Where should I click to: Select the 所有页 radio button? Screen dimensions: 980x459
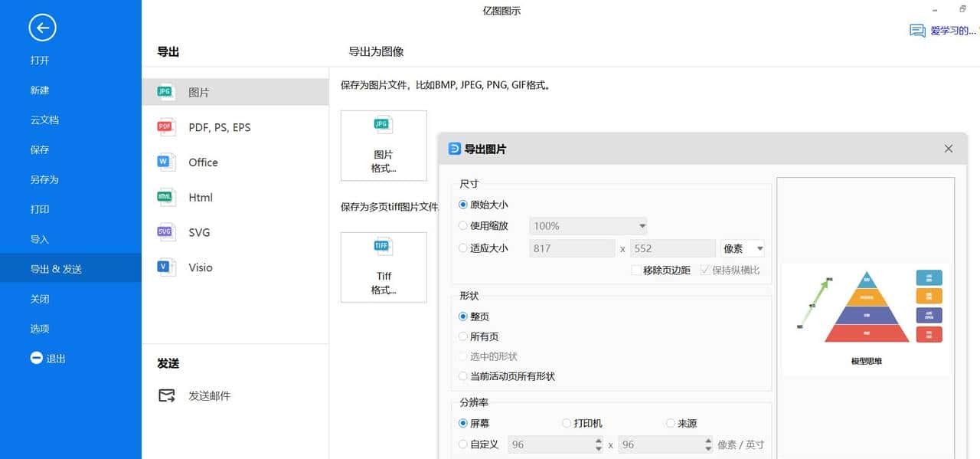(x=463, y=336)
